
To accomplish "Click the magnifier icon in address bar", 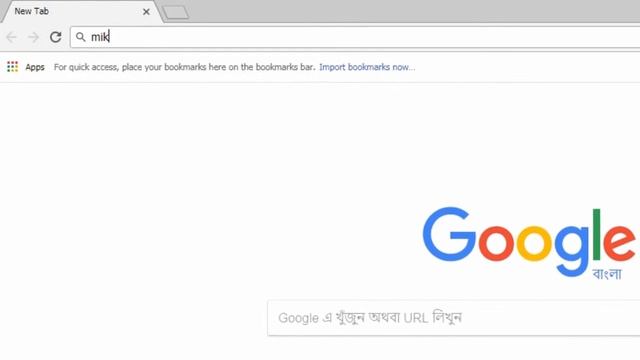I will 81,37.
